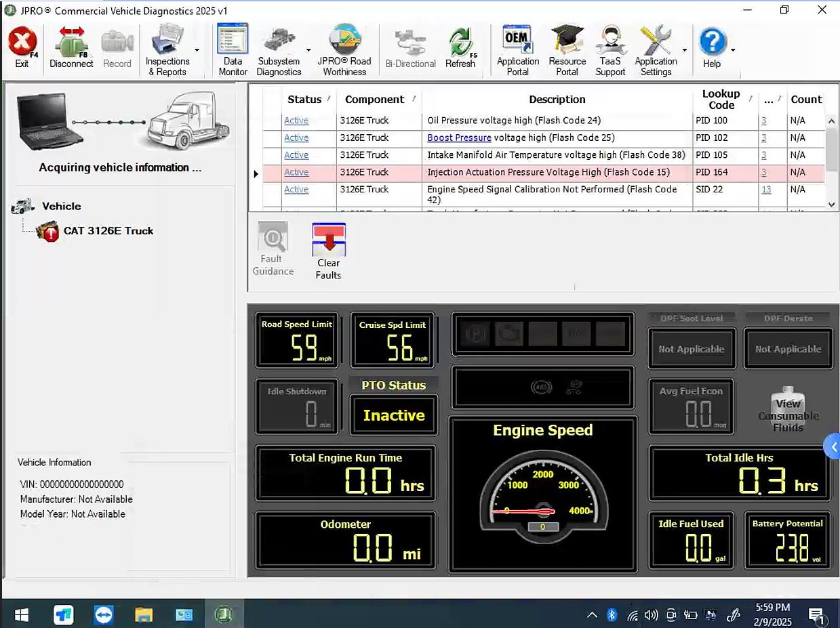This screenshot has width=840, height=628.
Task: Open the Windows Start menu
Action: click(x=20, y=614)
